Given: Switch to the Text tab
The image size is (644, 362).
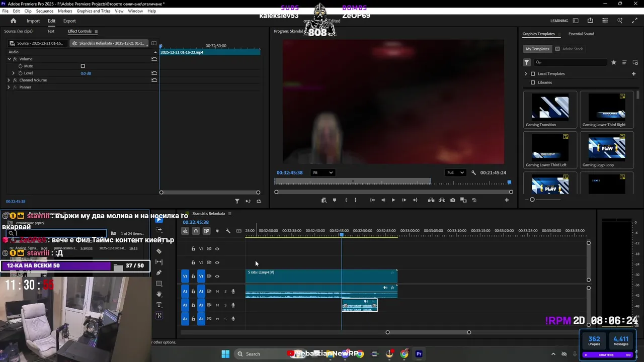Looking at the screenshot, I should pos(51,31).
